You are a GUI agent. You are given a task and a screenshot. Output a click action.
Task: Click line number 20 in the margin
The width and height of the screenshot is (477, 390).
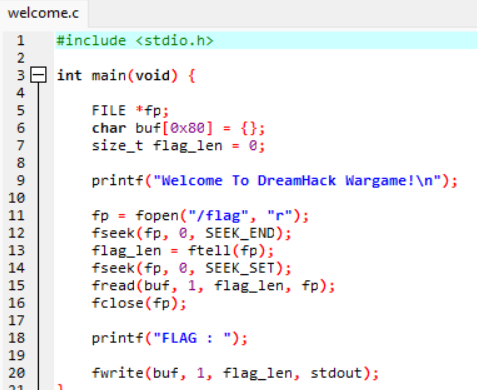(17, 373)
